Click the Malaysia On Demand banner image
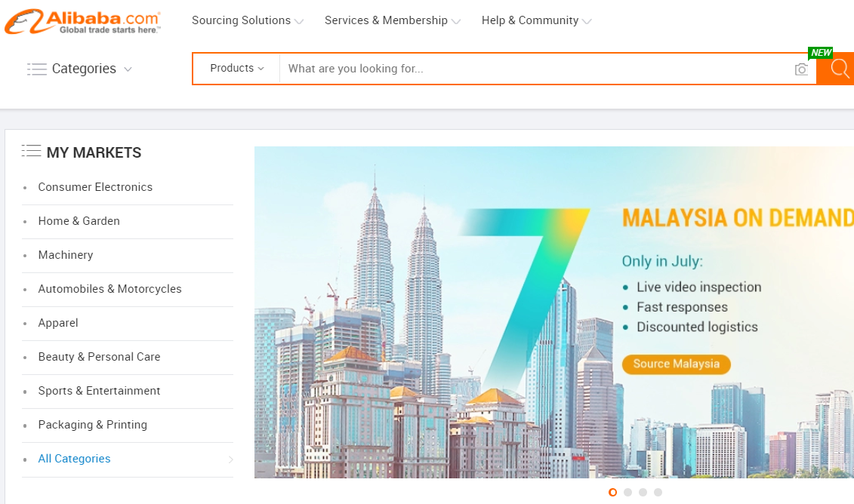854x504 pixels. click(554, 312)
